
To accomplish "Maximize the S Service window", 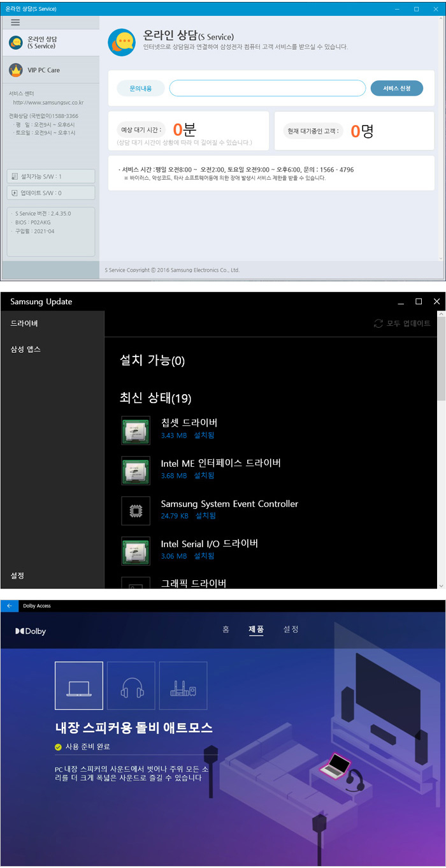I will (416, 9).
